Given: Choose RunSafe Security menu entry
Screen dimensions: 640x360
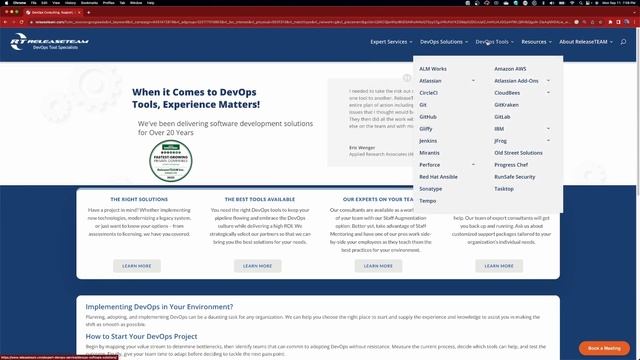Looking at the screenshot, I should (515, 177).
